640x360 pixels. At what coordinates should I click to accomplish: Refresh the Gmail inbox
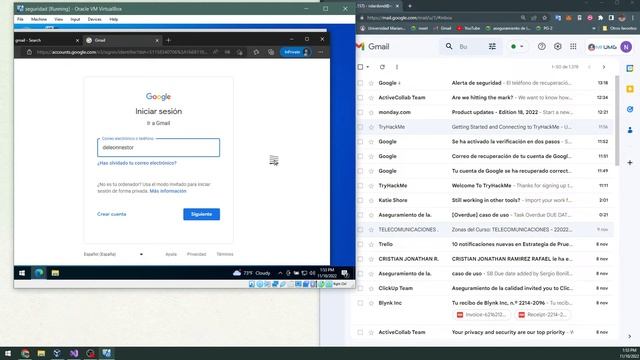[x=382, y=67]
